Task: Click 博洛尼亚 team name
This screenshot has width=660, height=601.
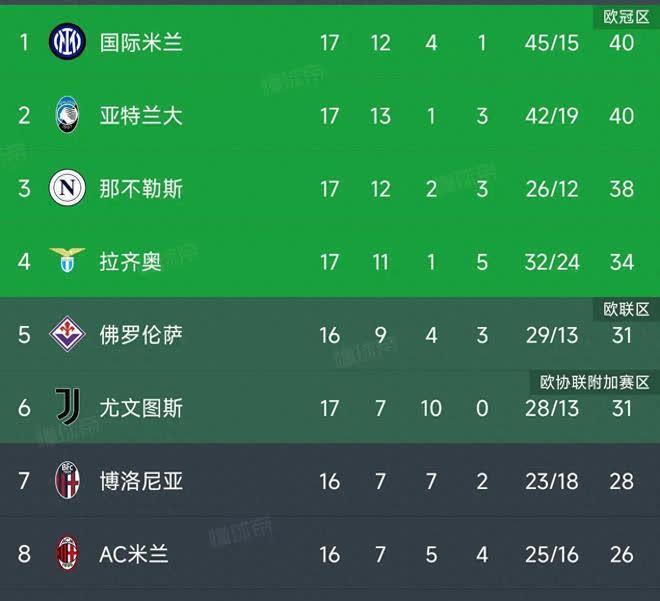Action: point(141,481)
